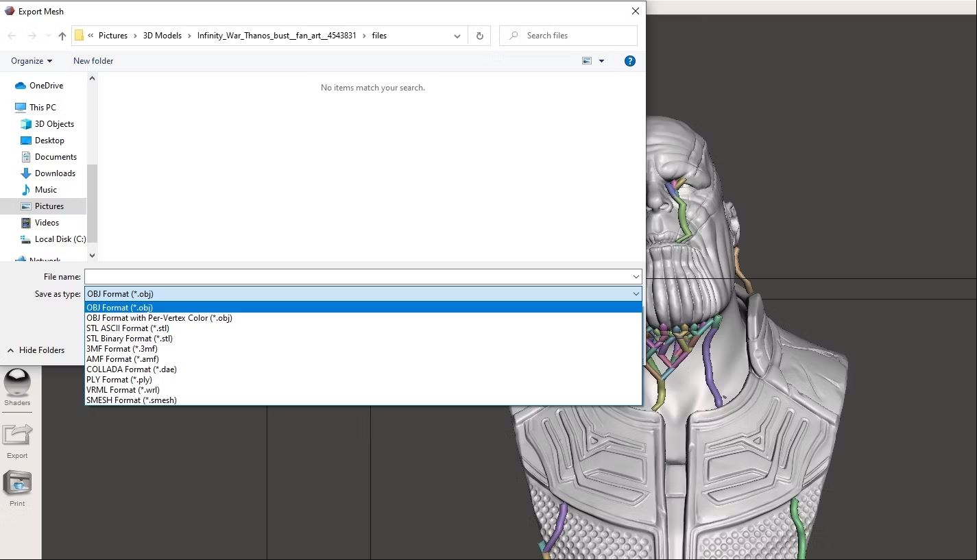Screen dimensions: 977x560
Task: Click the Search files box
Action: pos(568,36)
